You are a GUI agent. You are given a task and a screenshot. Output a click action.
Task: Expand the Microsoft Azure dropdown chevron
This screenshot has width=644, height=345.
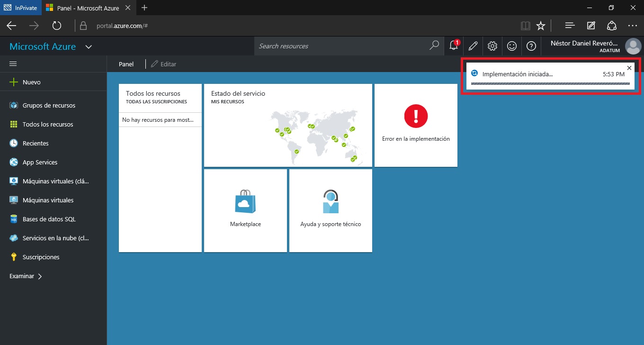[x=89, y=47]
